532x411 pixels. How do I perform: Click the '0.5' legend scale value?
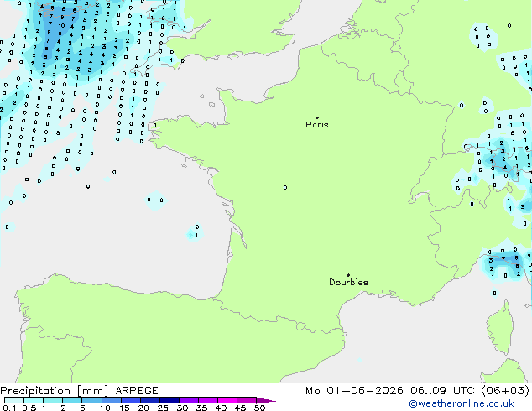point(29,408)
